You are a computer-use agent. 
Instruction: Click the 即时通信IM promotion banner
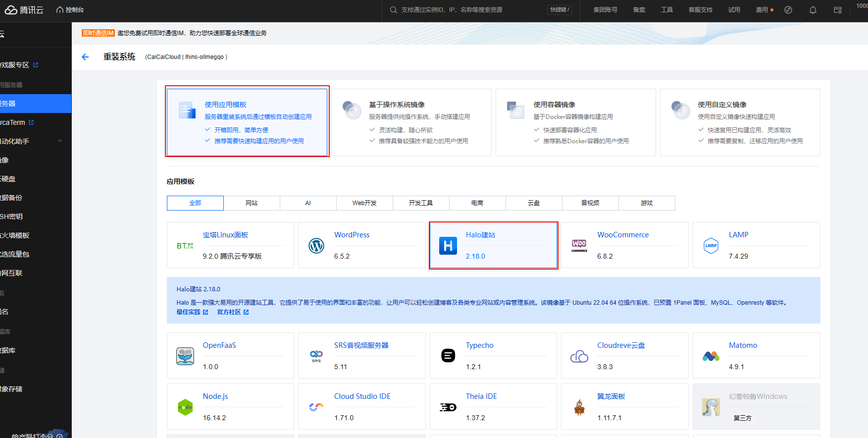click(x=174, y=33)
